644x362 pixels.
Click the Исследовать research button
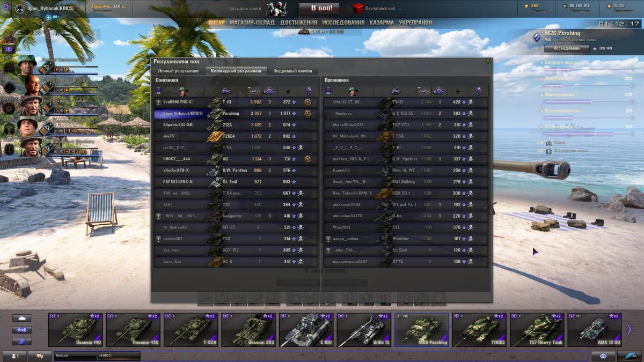tap(567, 48)
